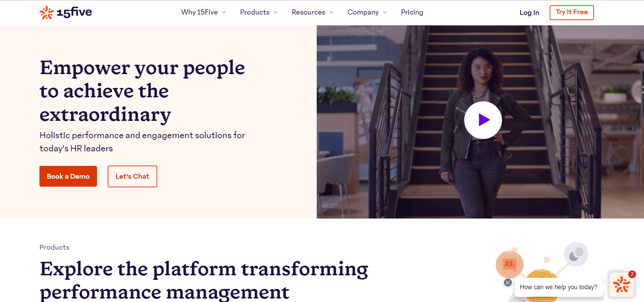Screen dimensions: 644x302
Task: Click the 15Five logo in the header
Action: click(65, 12)
